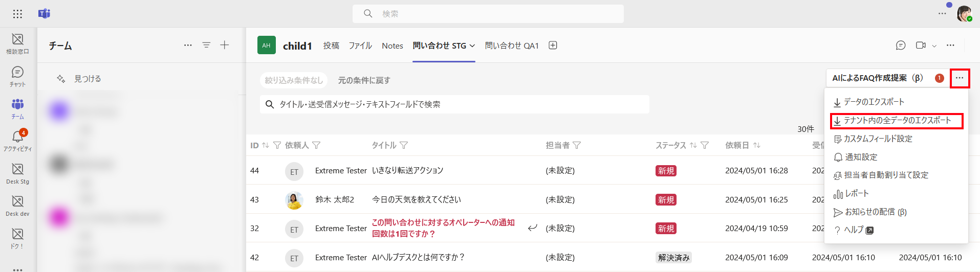Click 絞り込み条件なし filter chip
Viewport: 980px width, 272px height.
(294, 80)
